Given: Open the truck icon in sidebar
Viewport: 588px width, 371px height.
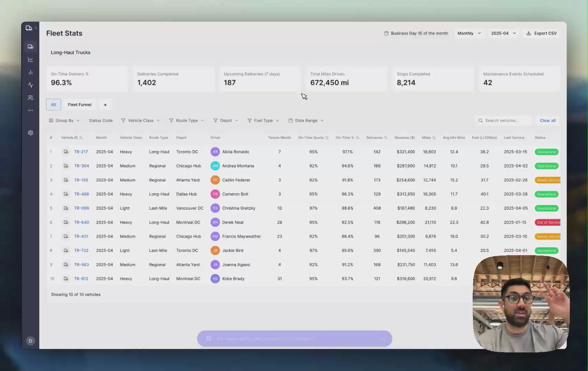Looking at the screenshot, I should point(30,46).
